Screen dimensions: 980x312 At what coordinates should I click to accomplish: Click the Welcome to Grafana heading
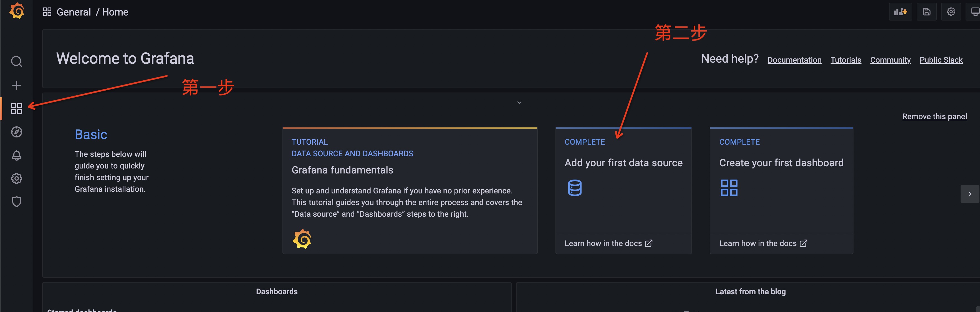(125, 58)
